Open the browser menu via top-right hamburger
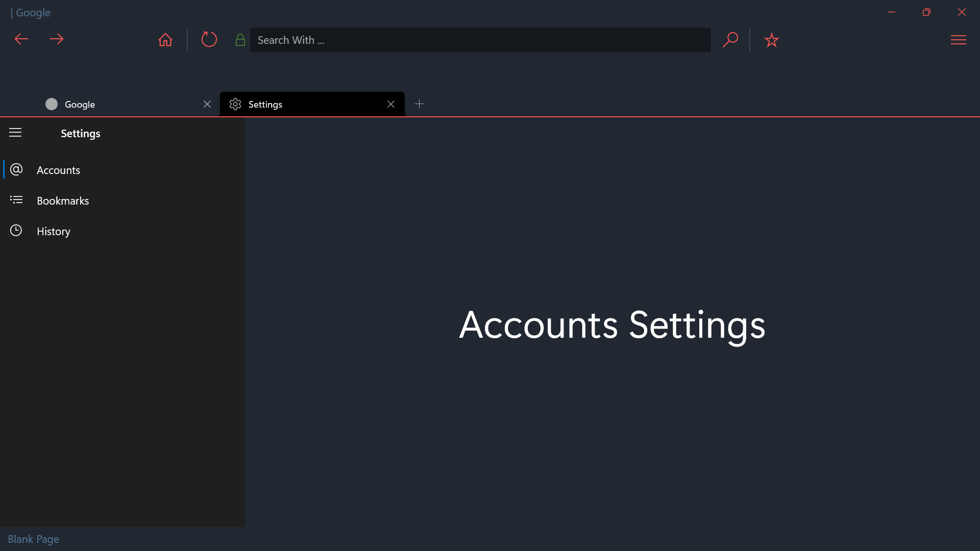This screenshot has height=551, width=980. pos(959,39)
